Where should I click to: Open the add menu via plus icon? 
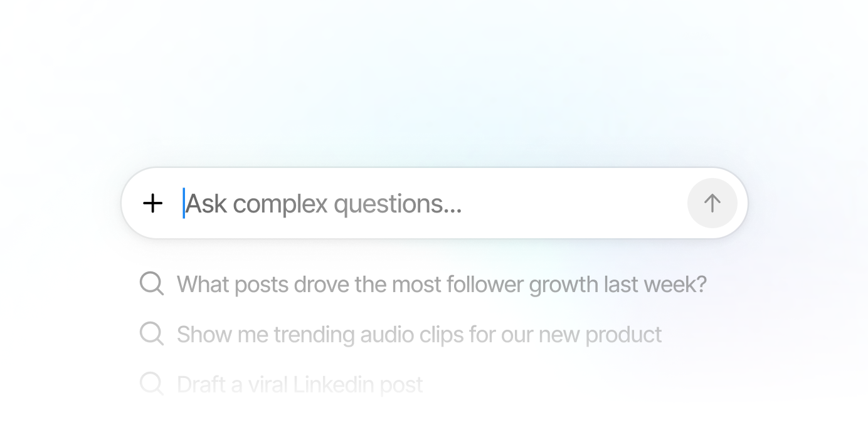(152, 203)
